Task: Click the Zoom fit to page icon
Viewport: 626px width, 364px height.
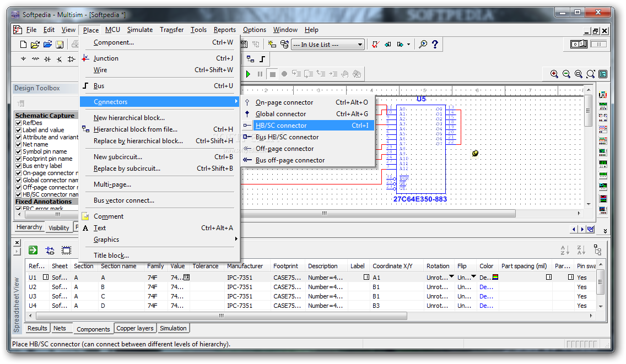Action: pos(591,74)
